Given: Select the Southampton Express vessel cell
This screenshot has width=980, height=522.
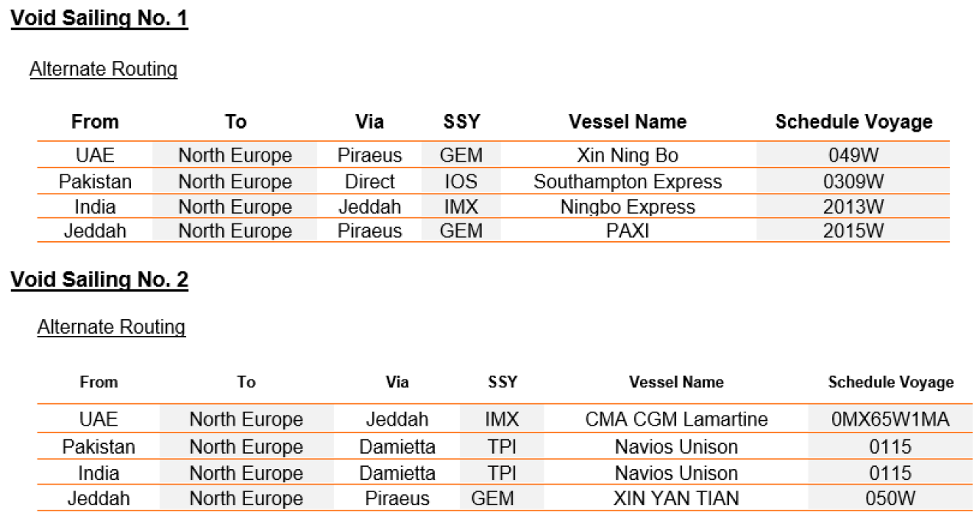Looking at the screenshot, I should pos(628,181).
